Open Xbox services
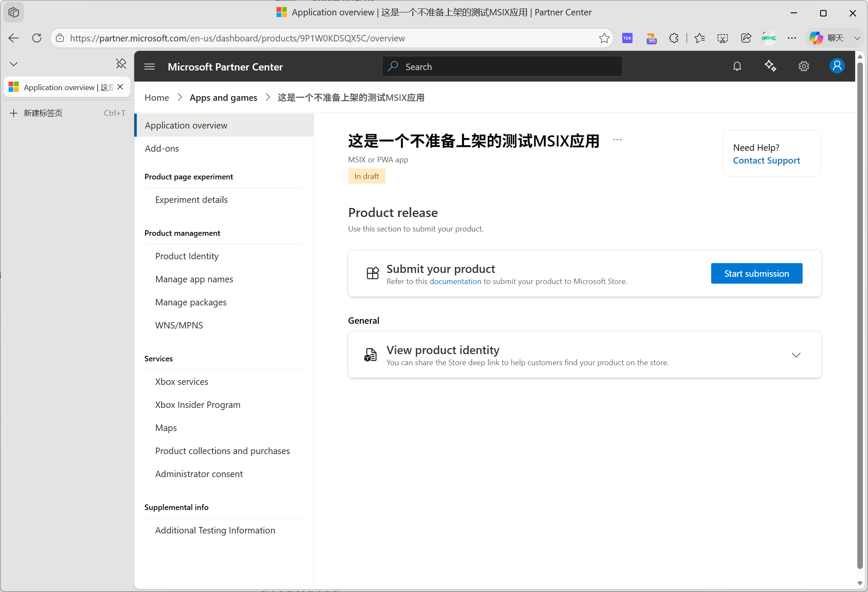 [x=182, y=381]
